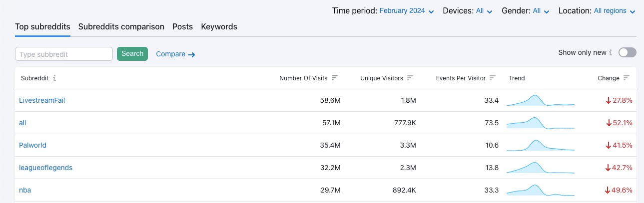Click the leagueoflegends trend sparkline chart
This screenshot has width=644, height=203.
tap(540, 168)
